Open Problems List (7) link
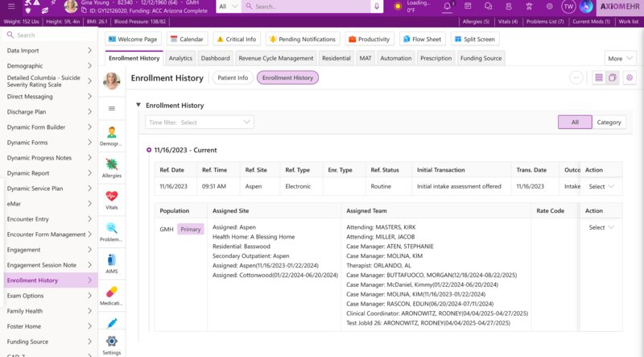Screen dimensions: 644x357 [545, 22]
